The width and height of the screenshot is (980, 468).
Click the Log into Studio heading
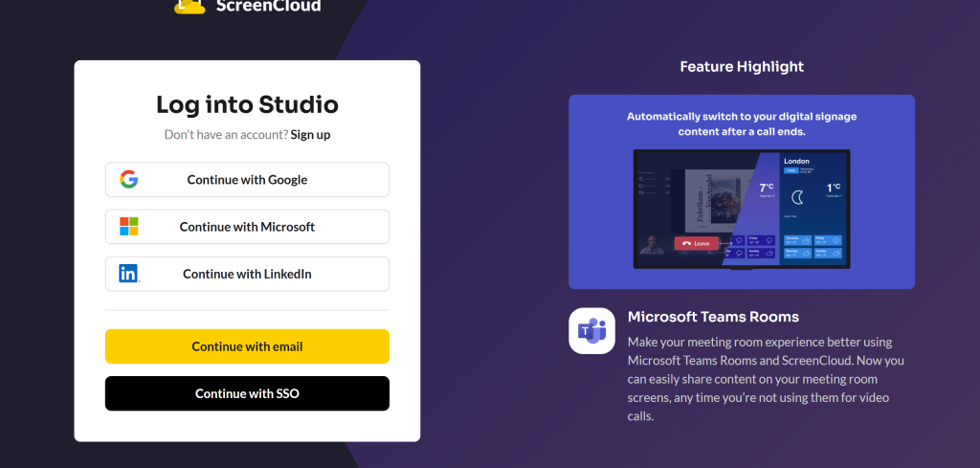point(247,104)
